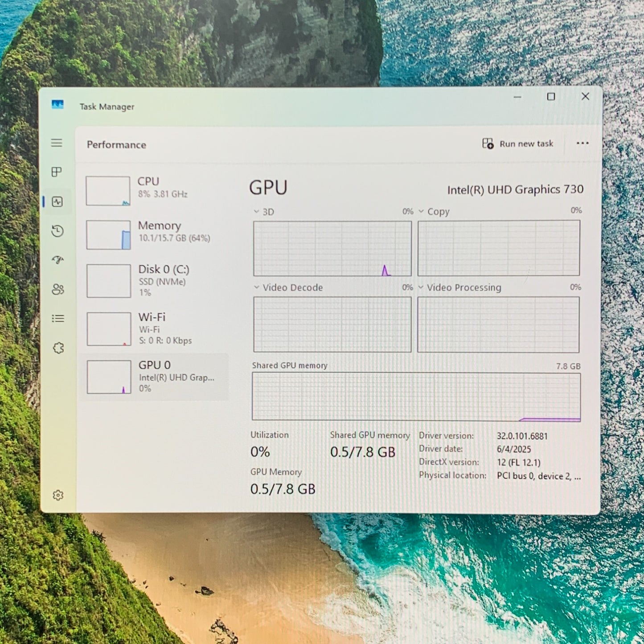Image resolution: width=644 pixels, height=644 pixels.
Task: Expand the Copy engine dropdown
Action: (421, 211)
